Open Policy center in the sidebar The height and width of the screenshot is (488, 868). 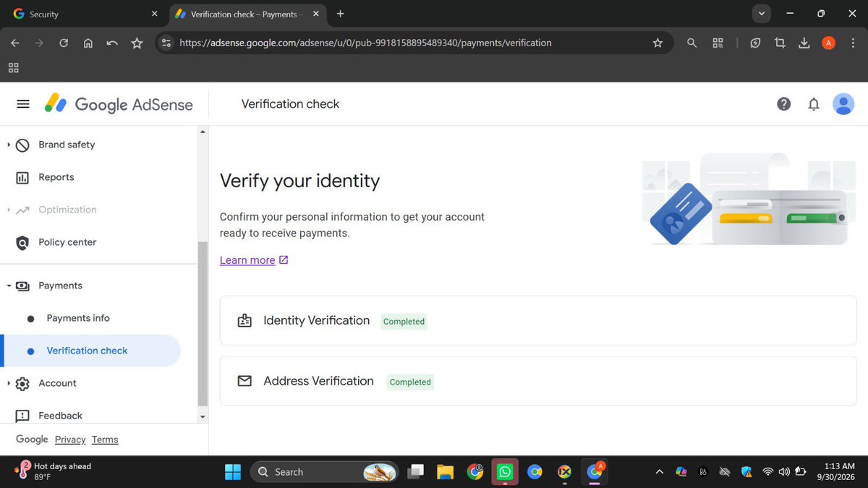pos(67,242)
